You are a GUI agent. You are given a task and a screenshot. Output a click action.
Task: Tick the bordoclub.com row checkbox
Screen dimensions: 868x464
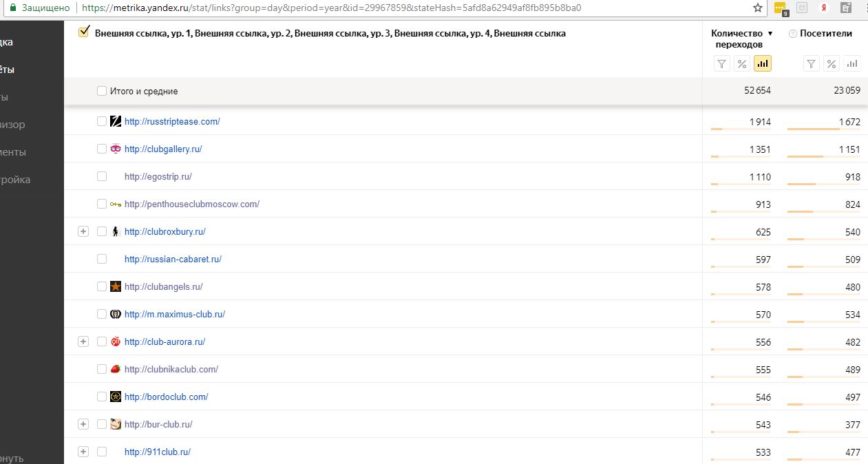point(102,397)
